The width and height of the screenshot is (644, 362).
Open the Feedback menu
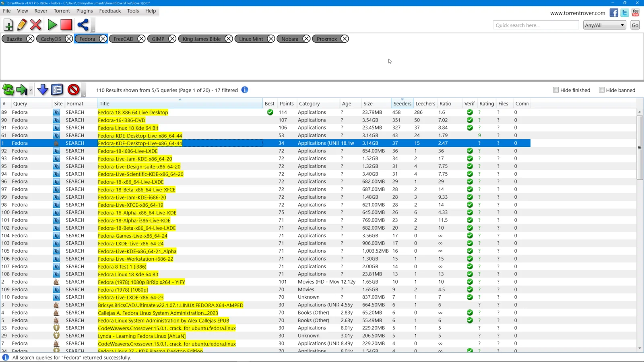coord(110,11)
